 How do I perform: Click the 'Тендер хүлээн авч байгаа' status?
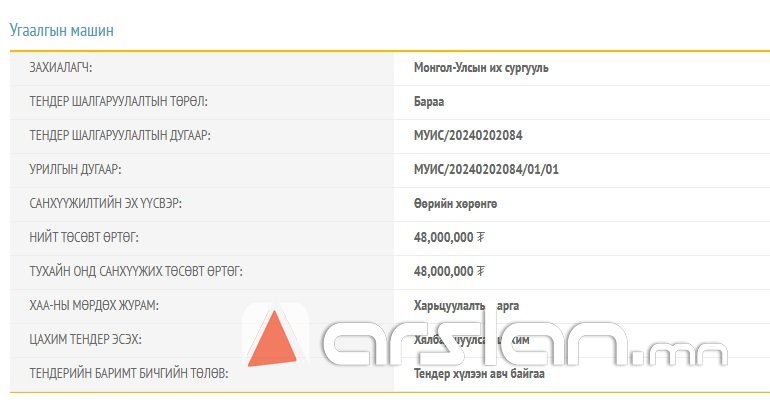[x=479, y=373]
